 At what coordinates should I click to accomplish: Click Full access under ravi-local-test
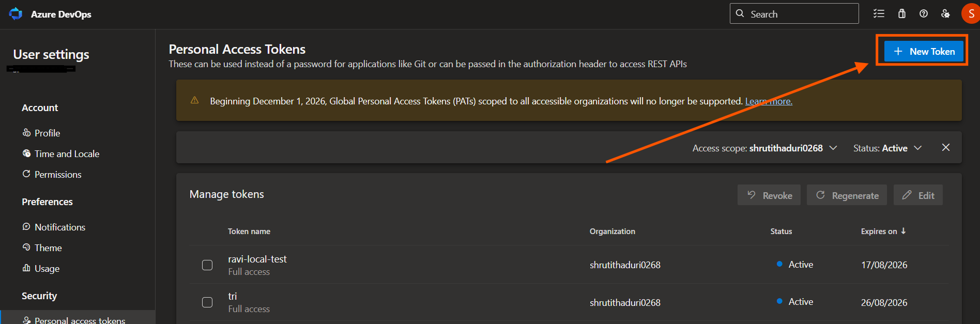tap(249, 272)
